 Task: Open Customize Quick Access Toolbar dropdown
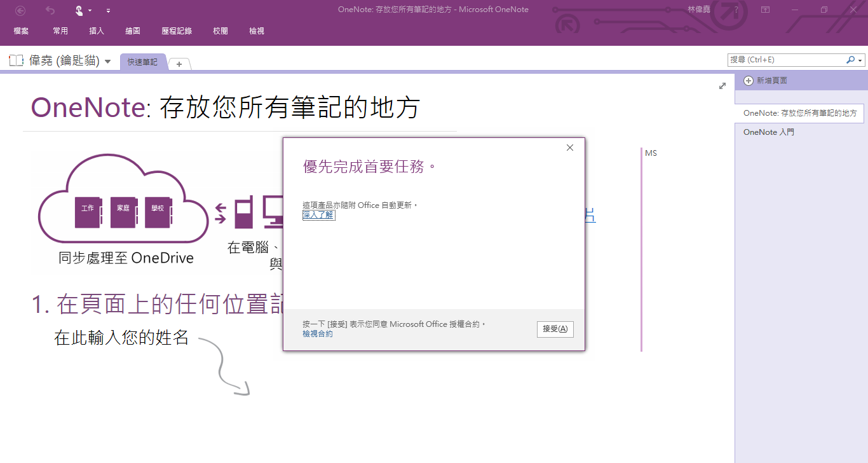click(108, 11)
